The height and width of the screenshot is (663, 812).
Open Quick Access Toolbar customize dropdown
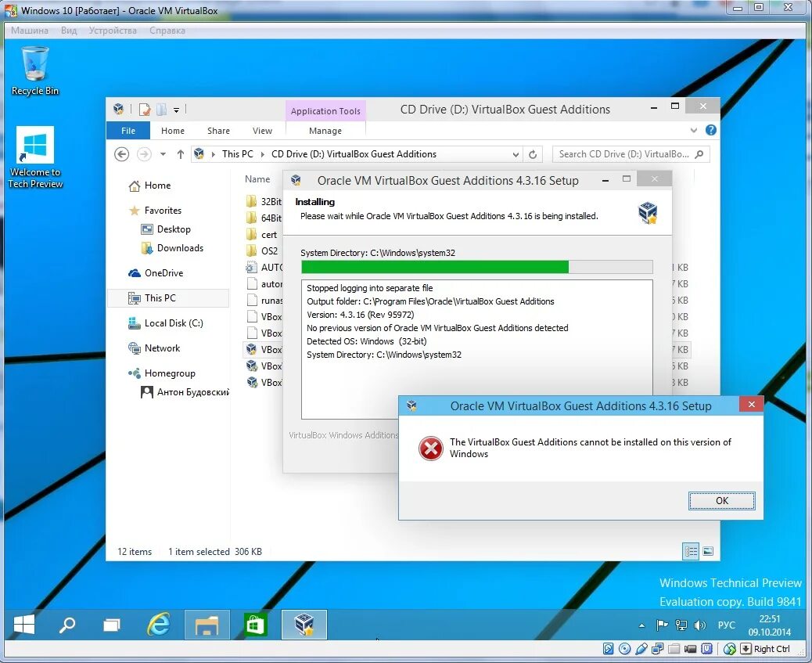[176, 110]
